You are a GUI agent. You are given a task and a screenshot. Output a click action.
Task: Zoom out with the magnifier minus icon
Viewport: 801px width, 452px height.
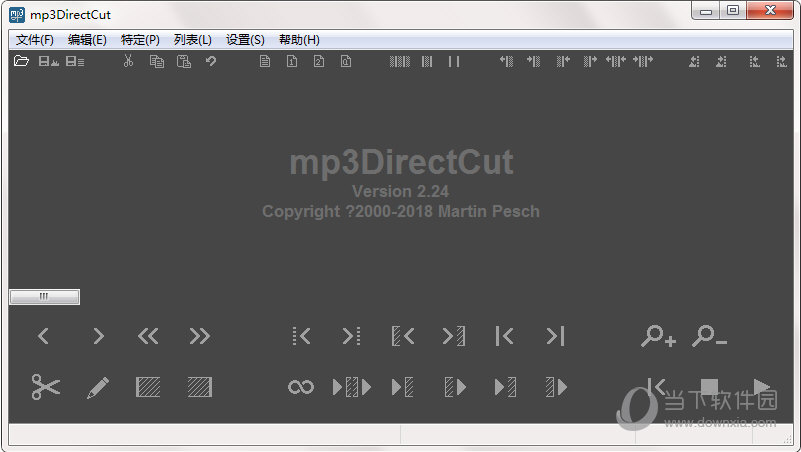[x=710, y=336]
